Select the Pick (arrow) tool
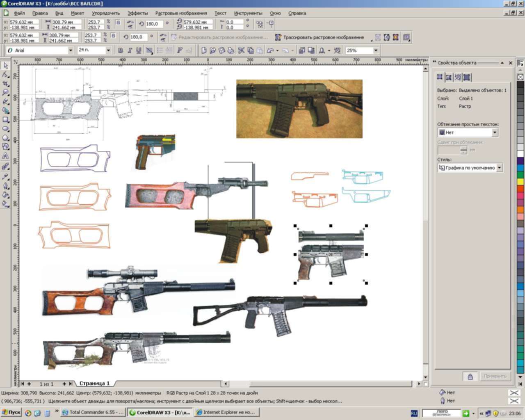Screen dimensions: 525x420 coord(5,66)
